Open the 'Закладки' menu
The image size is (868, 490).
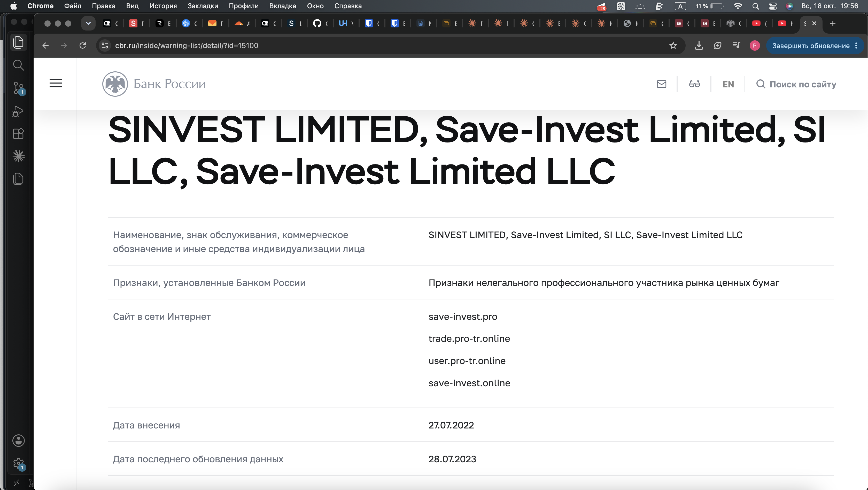pos(203,6)
